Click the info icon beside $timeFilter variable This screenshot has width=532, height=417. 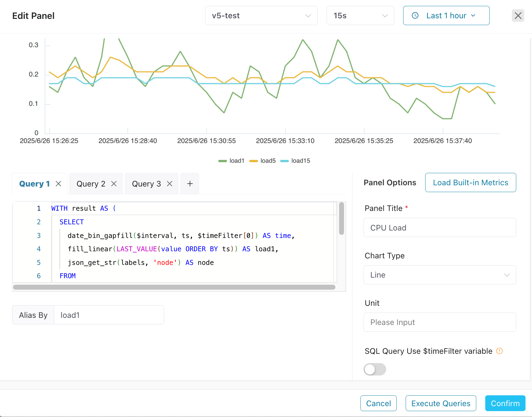tap(499, 351)
